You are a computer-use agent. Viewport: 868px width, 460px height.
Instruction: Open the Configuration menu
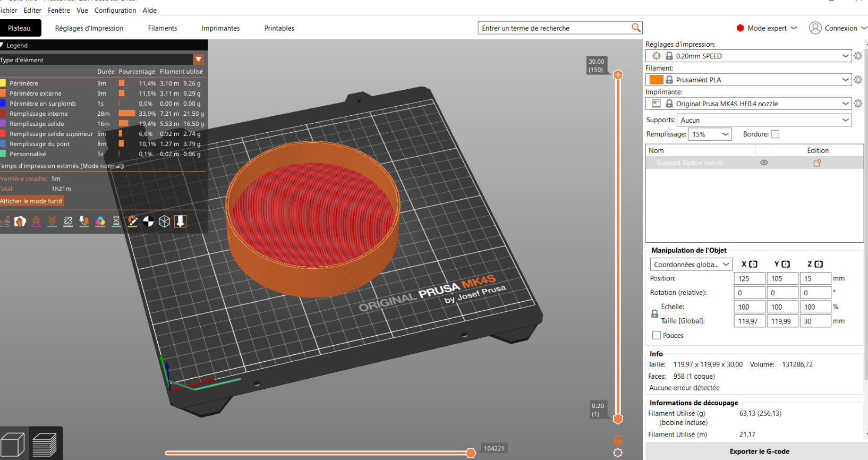point(115,10)
